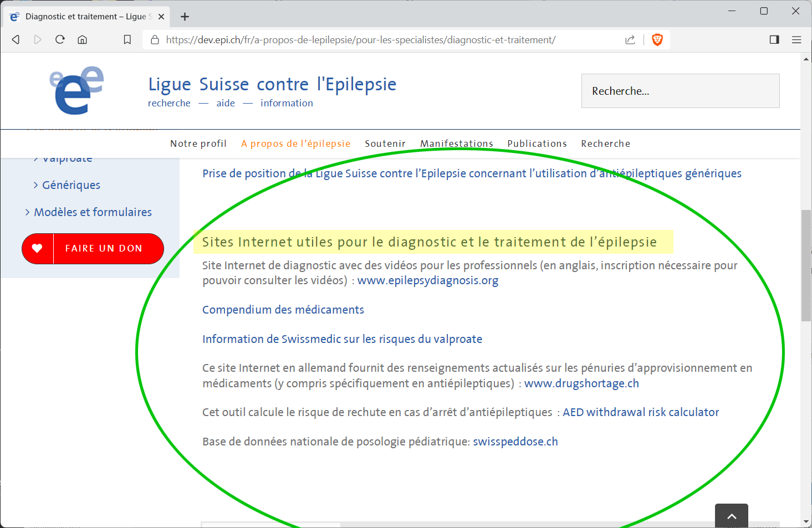This screenshot has width=812, height=528.
Task: Click the vertical scrollbar thumb
Action: 806,265
